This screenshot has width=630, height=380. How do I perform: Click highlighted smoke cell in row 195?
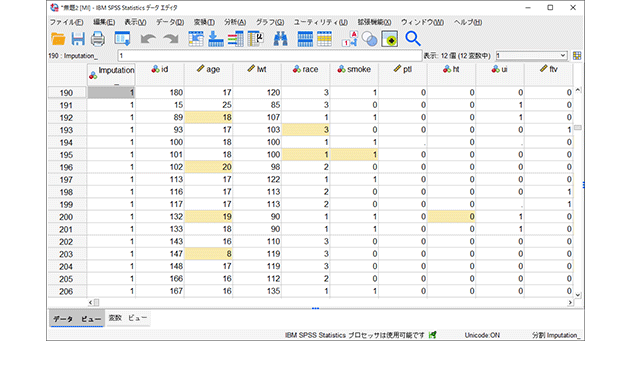pyautogui.click(x=354, y=155)
